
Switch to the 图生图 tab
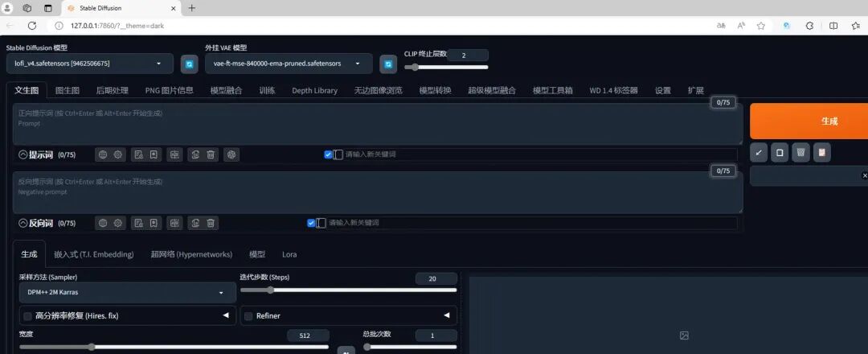[x=68, y=90]
